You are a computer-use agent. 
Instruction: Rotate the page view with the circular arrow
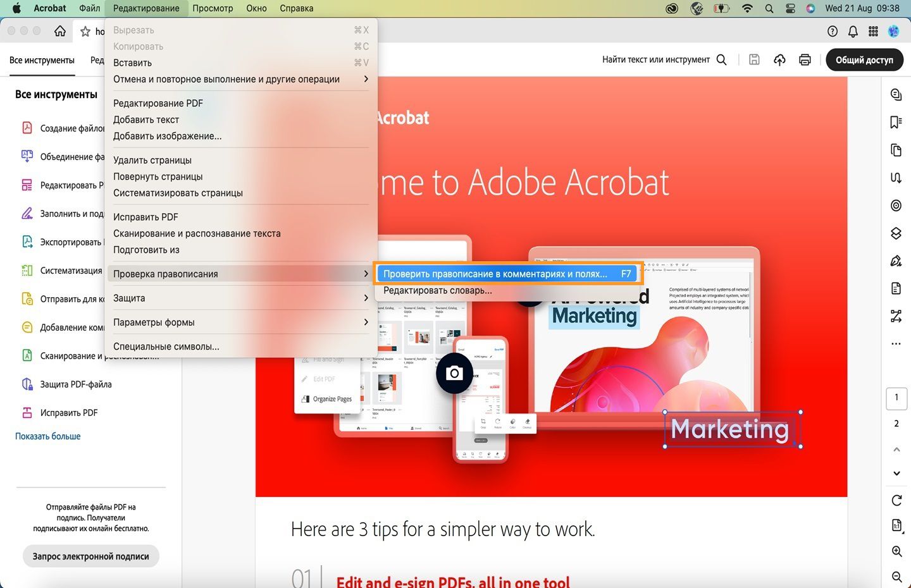[896, 500]
